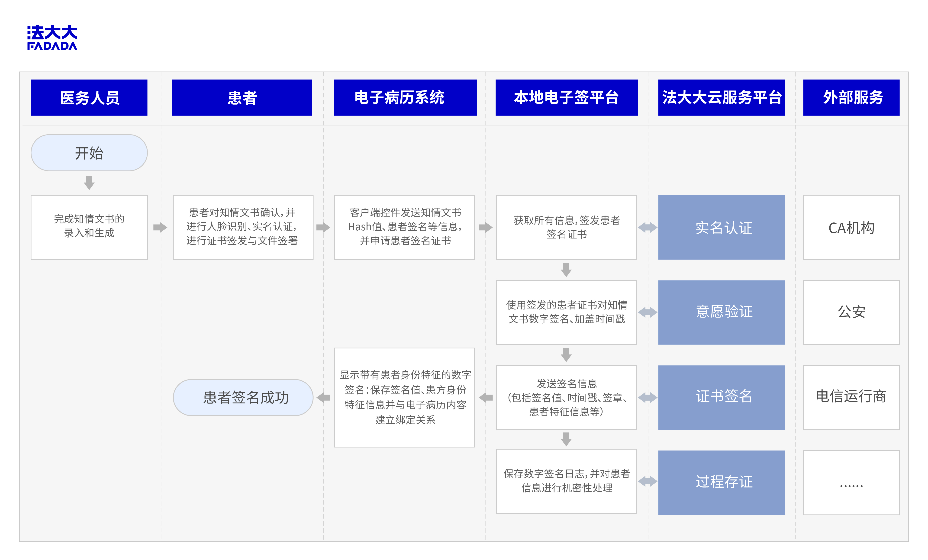Screen dimensions: 928x560
Task: Select the 法大大云服务平台 header
Action: click(721, 97)
